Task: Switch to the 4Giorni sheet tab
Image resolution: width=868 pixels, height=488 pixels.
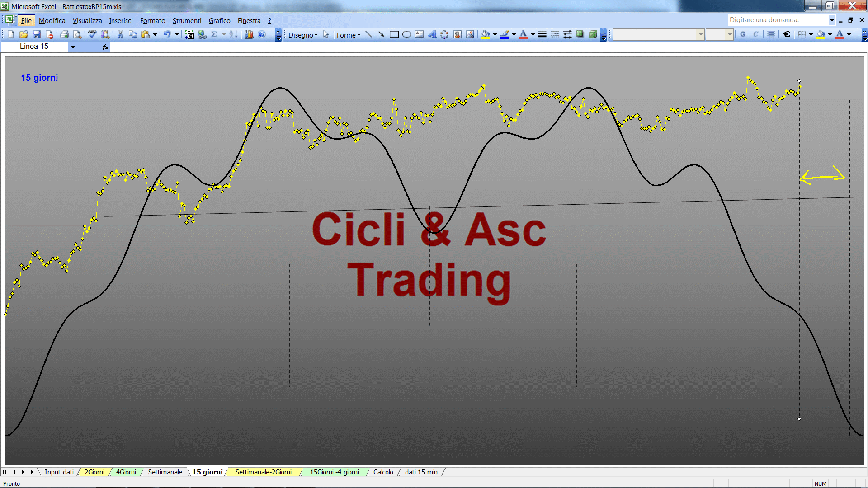Action: tap(126, 472)
